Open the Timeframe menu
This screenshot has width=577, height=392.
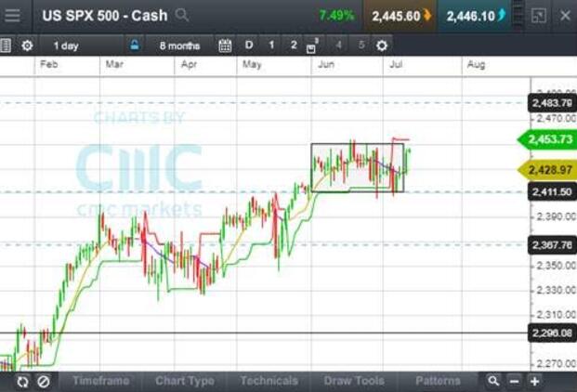coord(100,381)
